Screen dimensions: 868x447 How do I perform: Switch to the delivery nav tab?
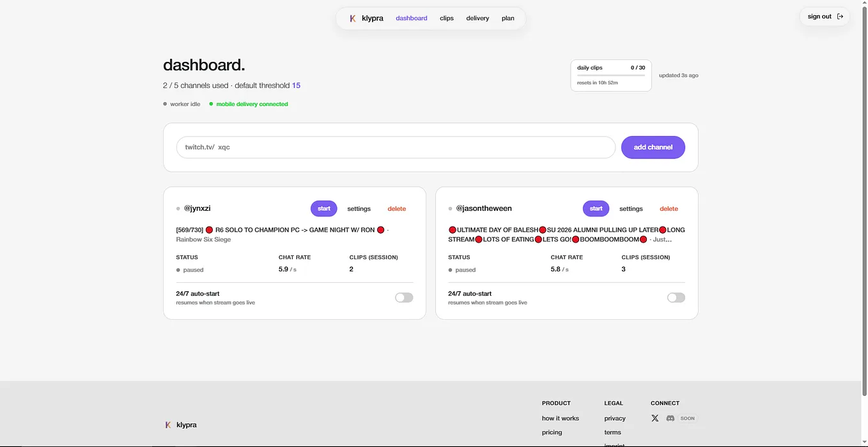[477, 19]
